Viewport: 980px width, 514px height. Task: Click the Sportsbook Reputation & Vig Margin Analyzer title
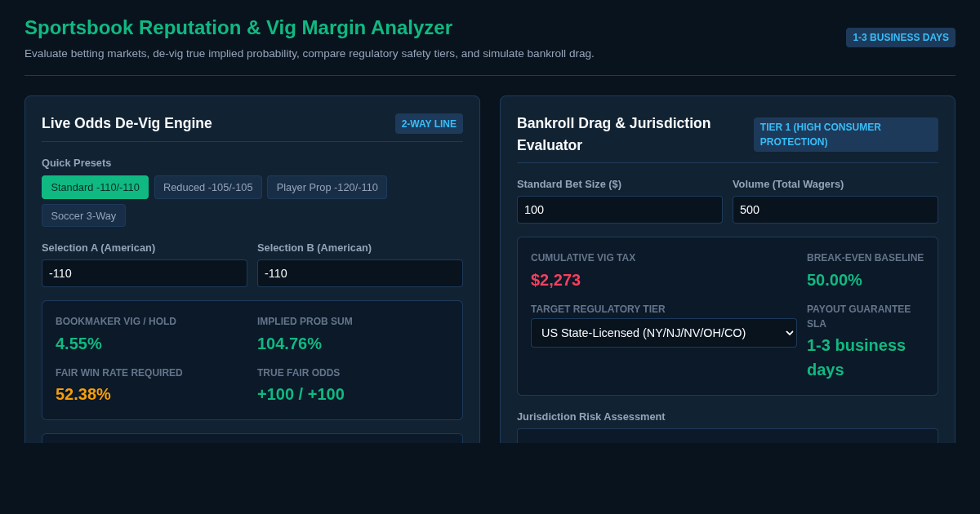click(238, 27)
